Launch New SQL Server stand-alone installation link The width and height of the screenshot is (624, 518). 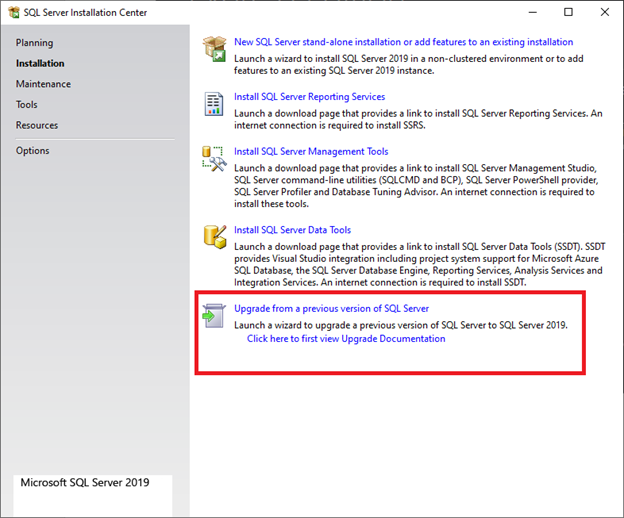[x=404, y=42]
